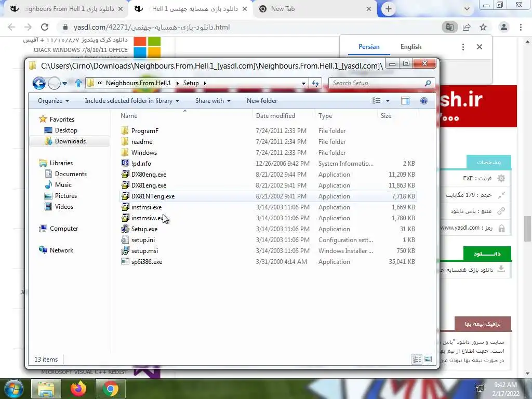This screenshot has height=399, width=532.
Task: Select Computer in navigation pane
Action: [x=64, y=229]
